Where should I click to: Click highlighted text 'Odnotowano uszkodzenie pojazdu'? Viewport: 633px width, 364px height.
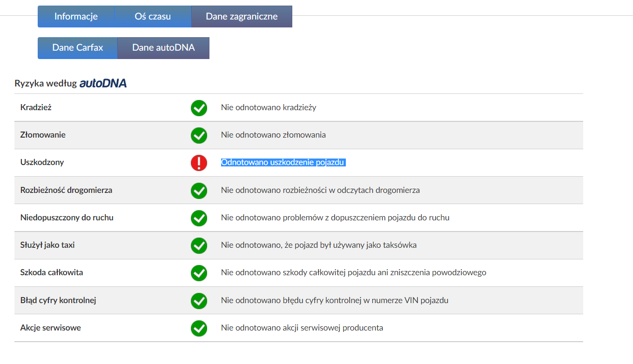pos(283,162)
